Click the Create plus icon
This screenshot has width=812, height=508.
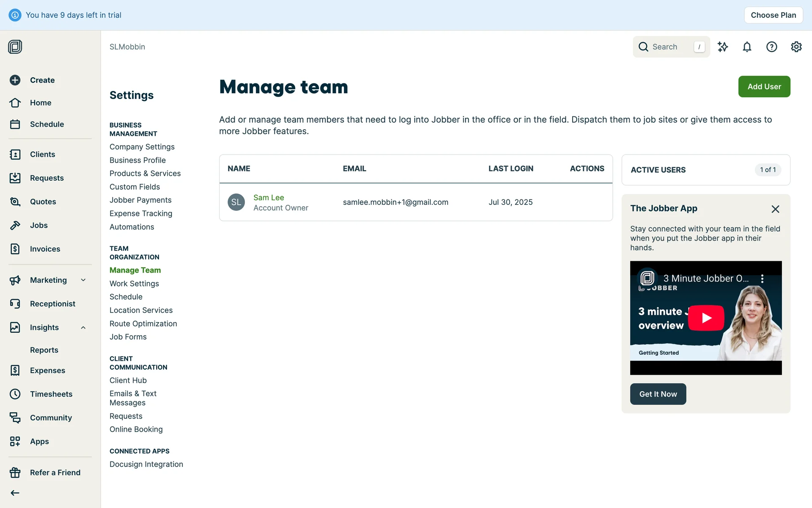point(15,80)
